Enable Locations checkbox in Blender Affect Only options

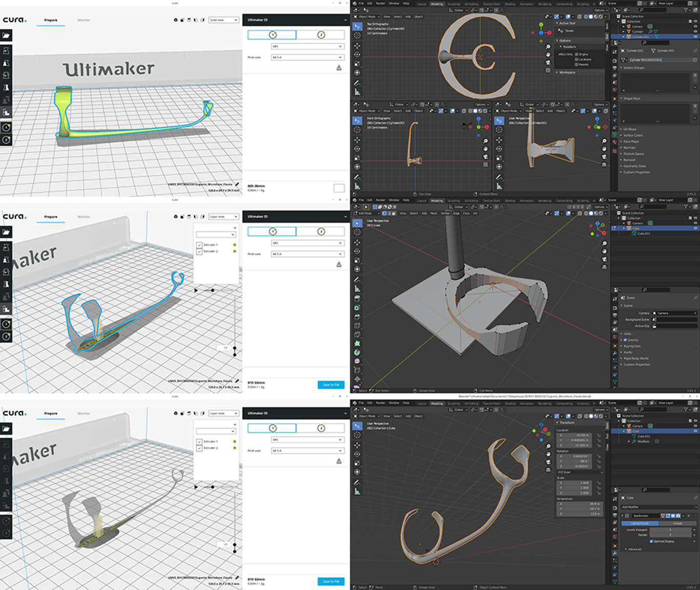tap(577, 59)
